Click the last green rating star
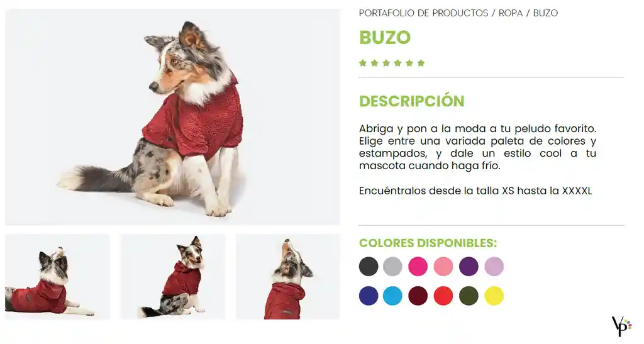This screenshot has width=644, height=344. [421, 63]
